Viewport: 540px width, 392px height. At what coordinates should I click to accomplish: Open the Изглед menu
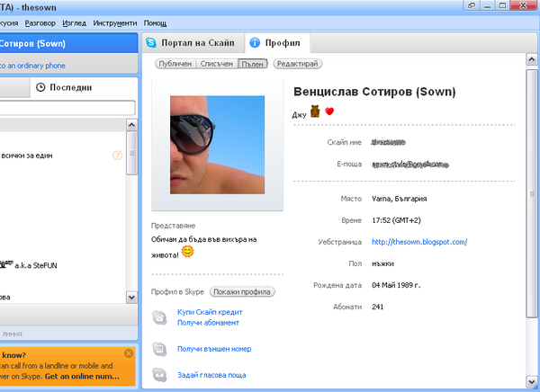pyautogui.click(x=75, y=23)
